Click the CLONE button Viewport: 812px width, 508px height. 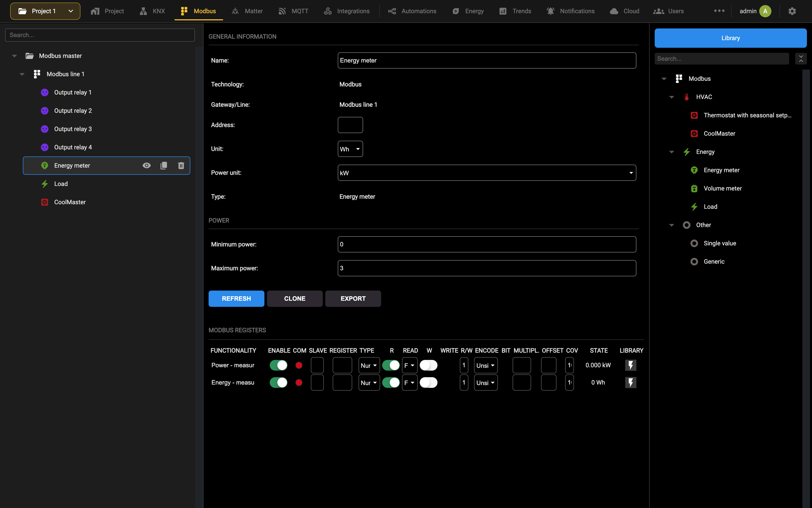(295, 299)
